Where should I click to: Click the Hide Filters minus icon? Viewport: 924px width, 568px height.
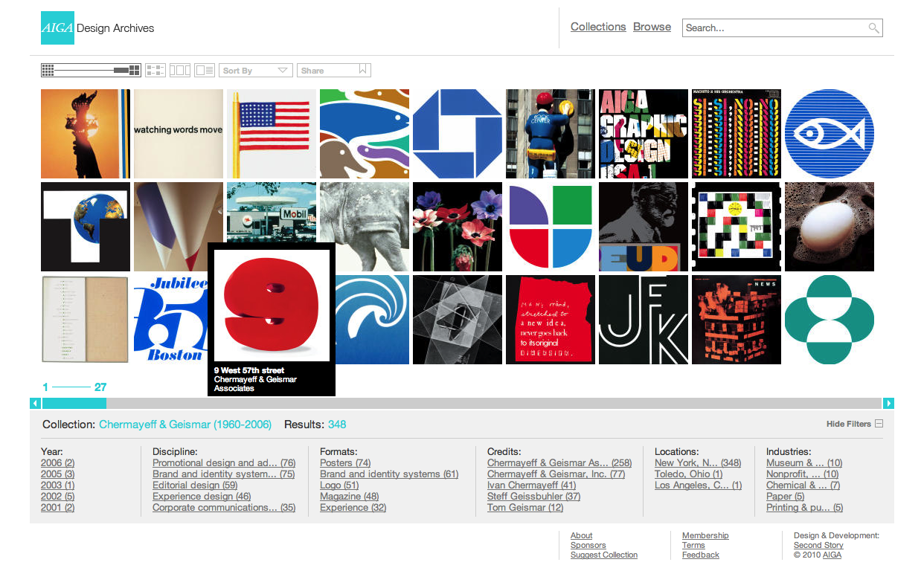[x=879, y=424]
